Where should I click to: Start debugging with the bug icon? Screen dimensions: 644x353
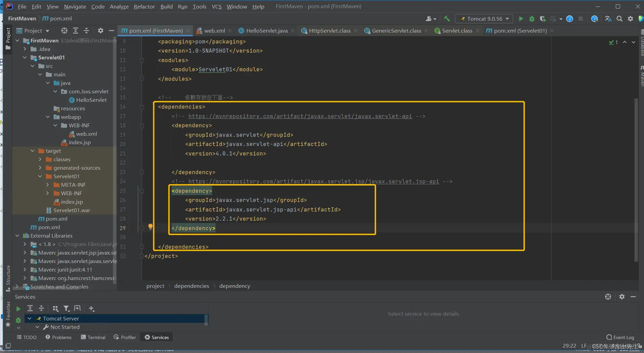pos(532,19)
